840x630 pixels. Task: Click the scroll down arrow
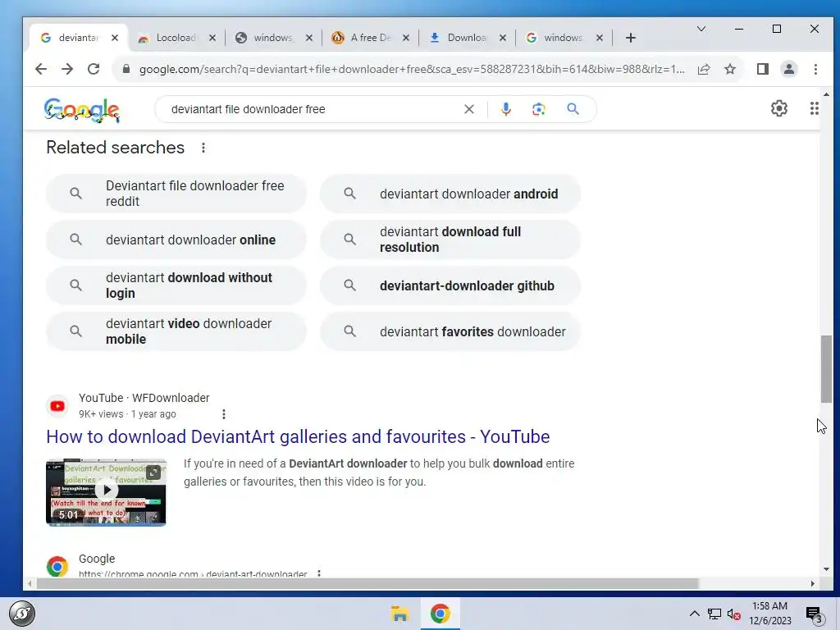coord(826,569)
